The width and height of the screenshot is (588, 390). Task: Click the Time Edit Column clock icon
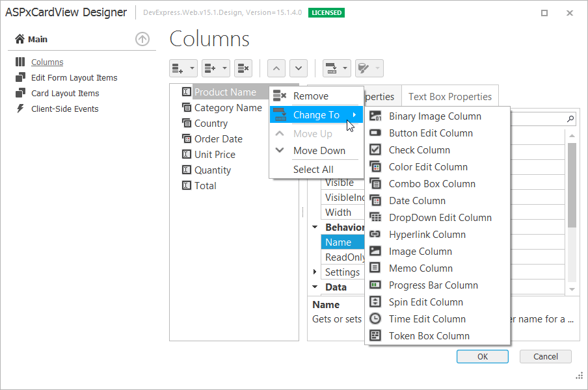[375, 318]
